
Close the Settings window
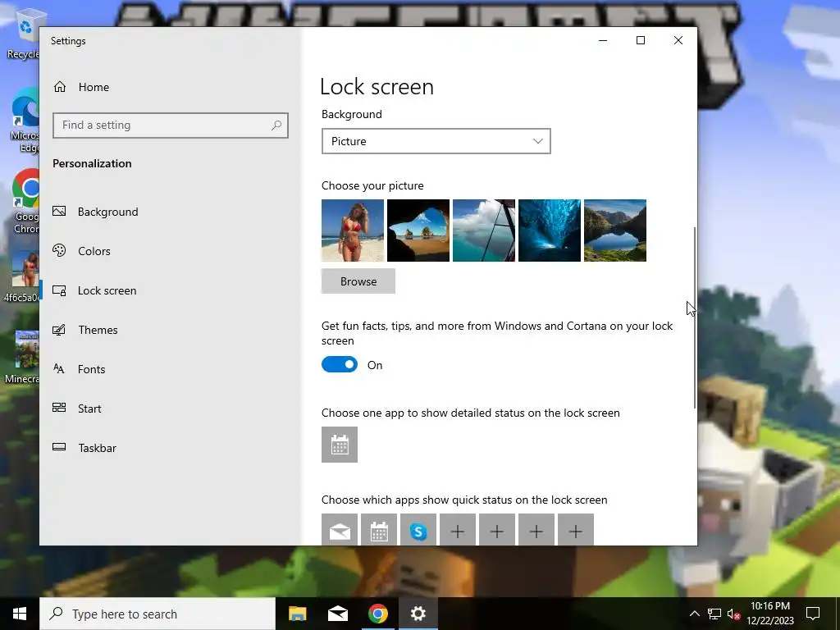[x=678, y=41]
